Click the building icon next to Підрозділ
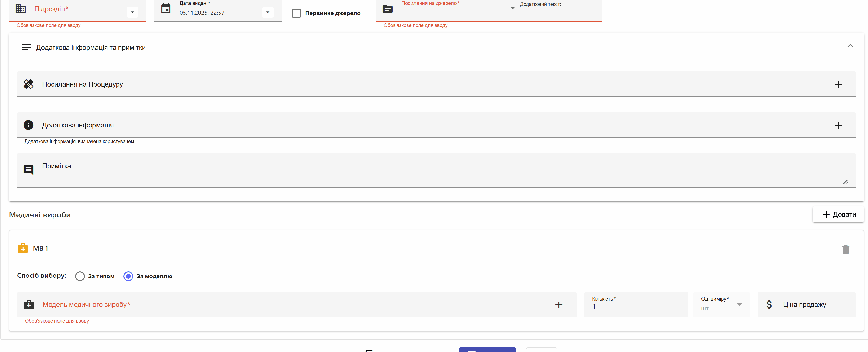Image resolution: width=868 pixels, height=352 pixels. [21, 9]
